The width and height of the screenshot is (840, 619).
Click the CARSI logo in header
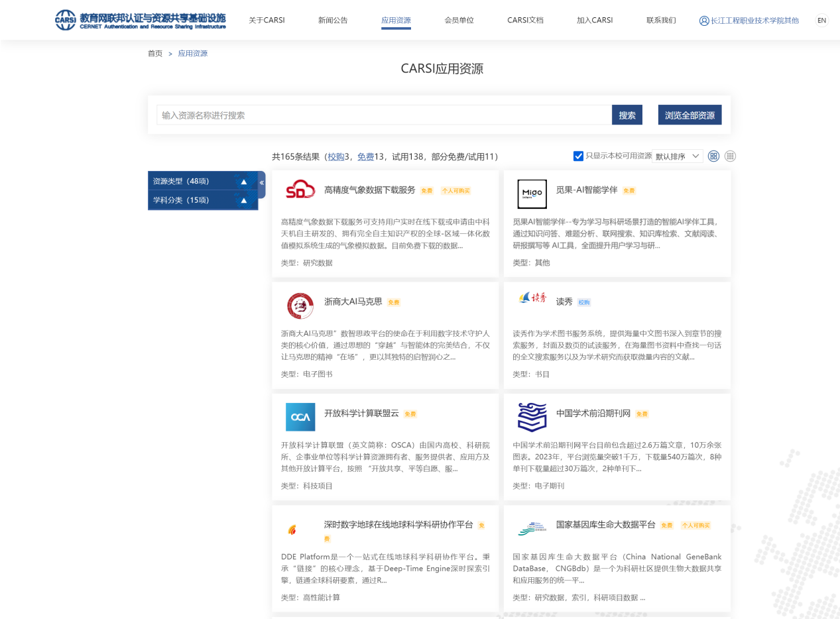[x=140, y=20]
